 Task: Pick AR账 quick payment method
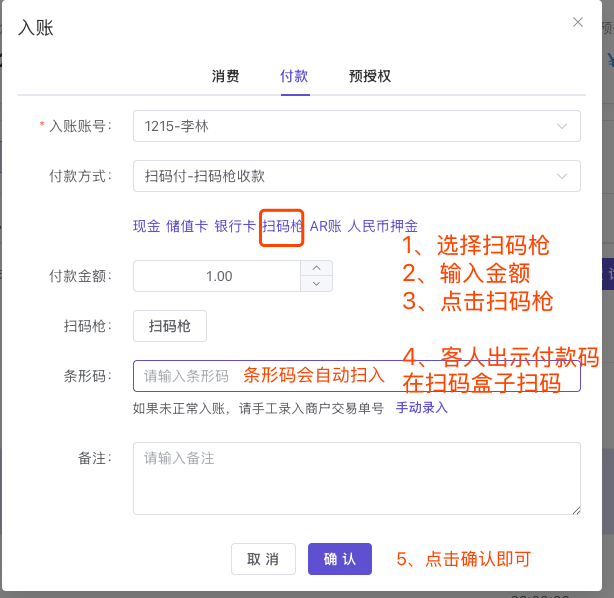326,226
